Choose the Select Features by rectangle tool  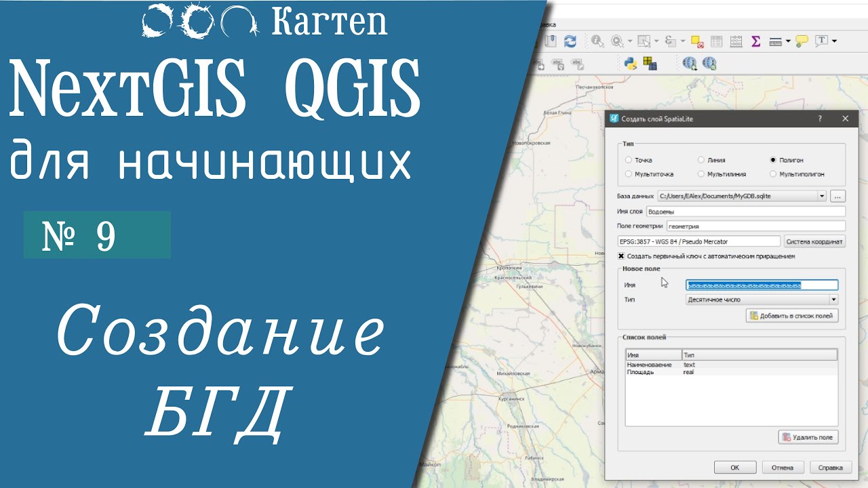pyautogui.click(x=643, y=41)
